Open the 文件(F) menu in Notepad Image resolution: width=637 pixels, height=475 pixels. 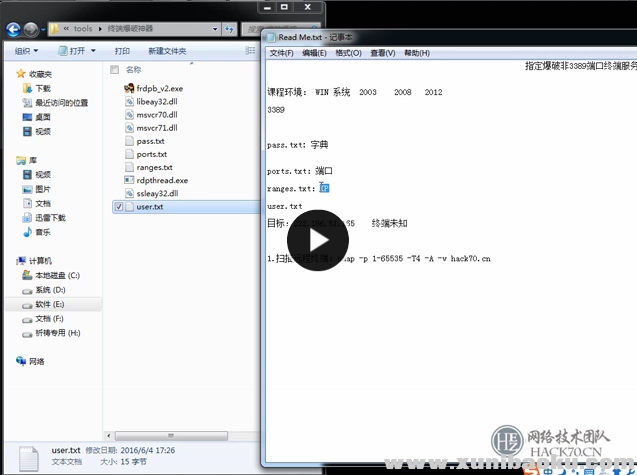tap(281, 53)
